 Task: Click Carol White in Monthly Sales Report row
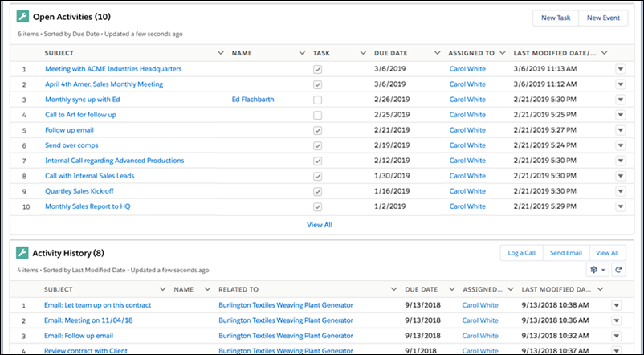[x=467, y=206]
